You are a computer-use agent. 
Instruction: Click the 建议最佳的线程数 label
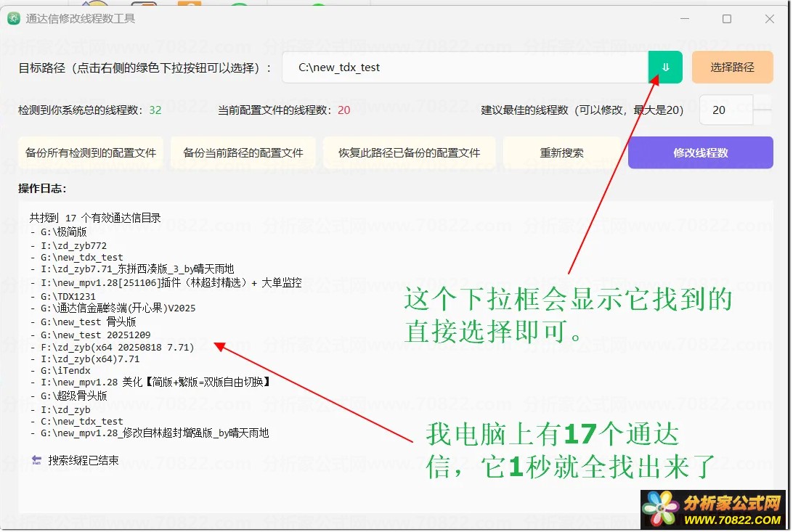pos(582,110)
